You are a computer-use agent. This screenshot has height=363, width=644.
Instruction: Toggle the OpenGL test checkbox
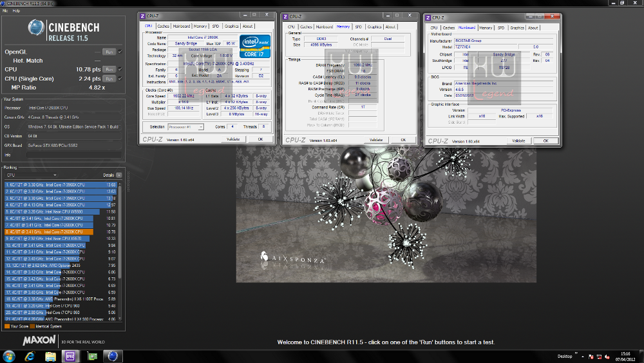pos(120,52)
